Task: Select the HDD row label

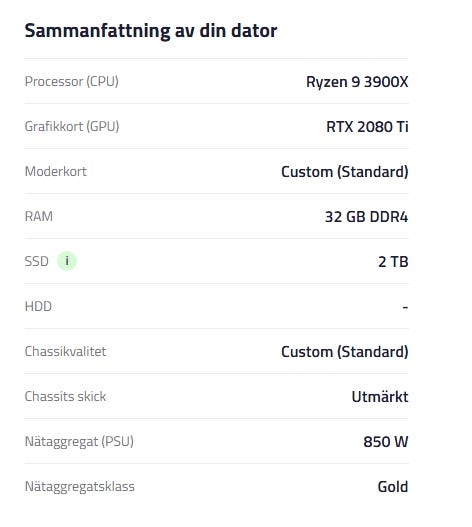Action: tap(38, 307)
